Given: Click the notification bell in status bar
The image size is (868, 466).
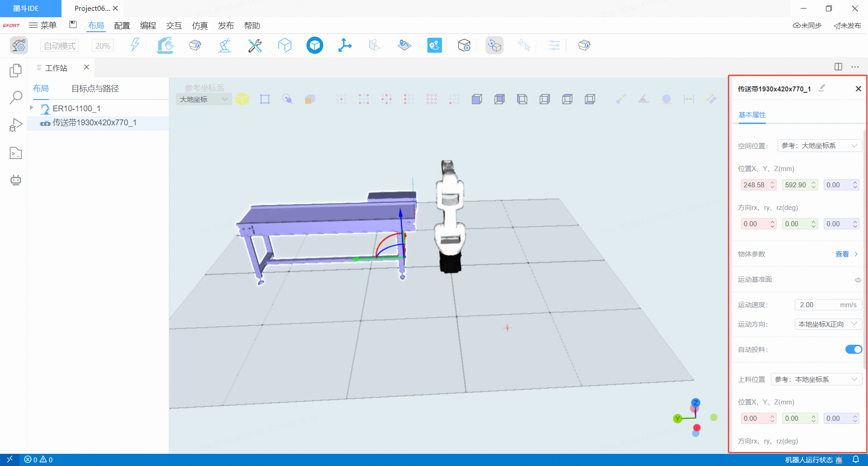Looking at the screenshot, I should (855, 460).
